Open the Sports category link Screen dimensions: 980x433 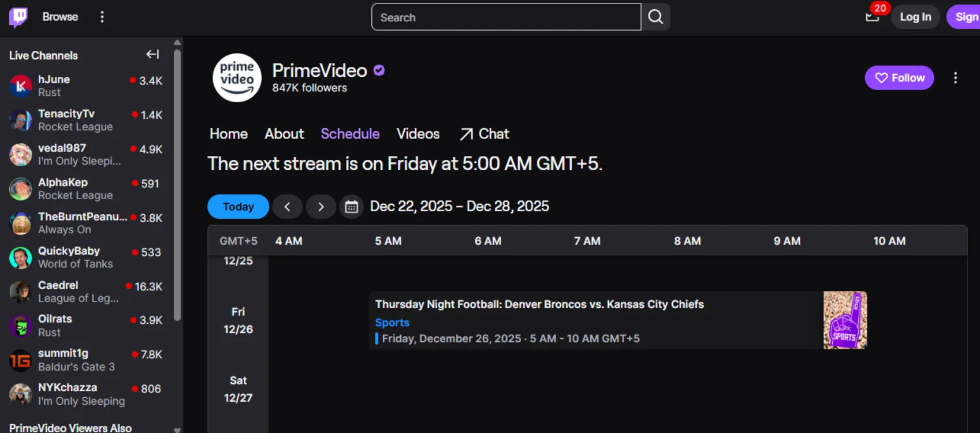tap(392, 323)
